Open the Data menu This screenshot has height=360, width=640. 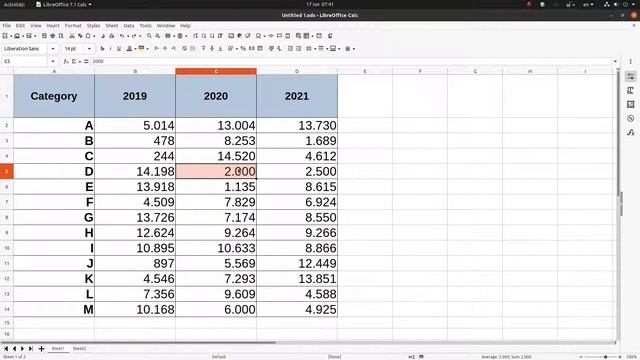pos(129,25)
